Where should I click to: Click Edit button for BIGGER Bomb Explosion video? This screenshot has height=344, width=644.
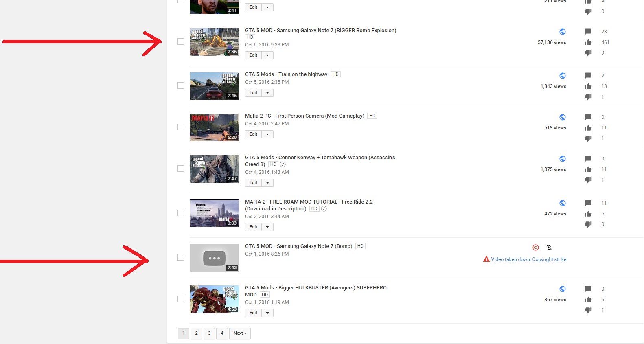[x=253, y=55]
